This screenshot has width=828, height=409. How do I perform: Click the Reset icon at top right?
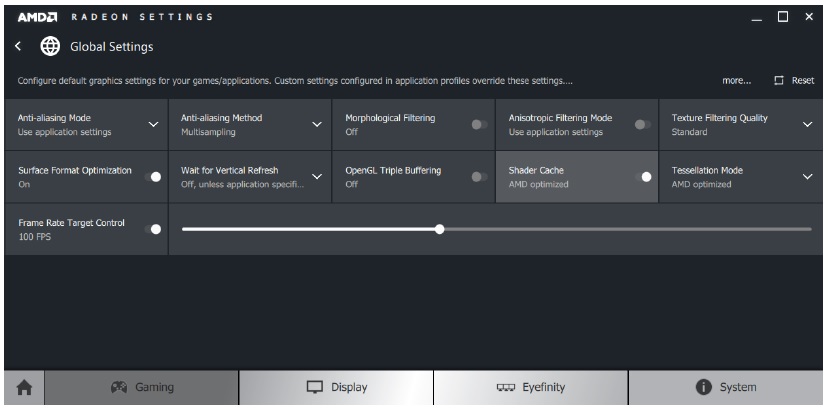coord(779,81)
